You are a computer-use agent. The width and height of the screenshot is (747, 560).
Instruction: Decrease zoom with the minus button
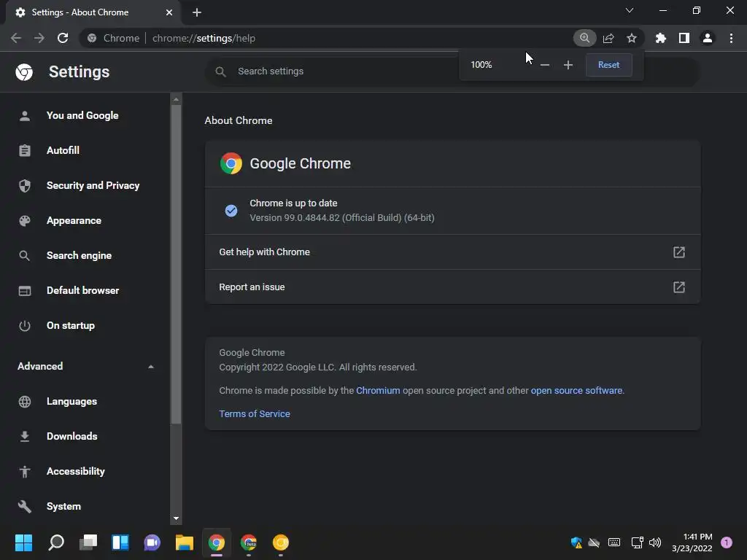(545, 65)
